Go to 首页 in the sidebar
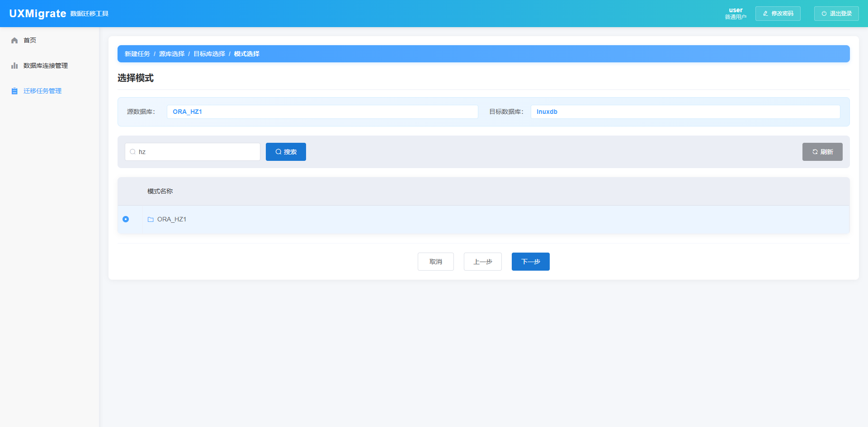Viewport: 868px width, 427px height. [x=30, y=41]
